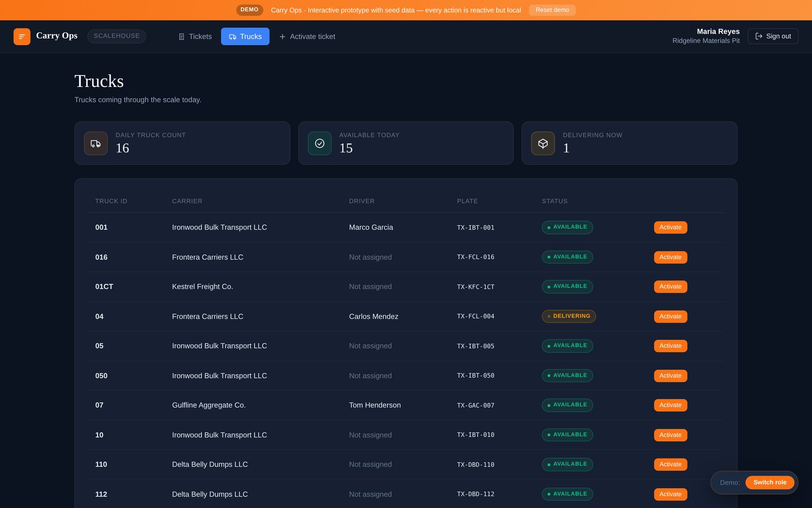This screenshot has width=812, height=508.
Task: Click the AVAILABLE badge for truck 001
Action: click(x=567, y=228)
